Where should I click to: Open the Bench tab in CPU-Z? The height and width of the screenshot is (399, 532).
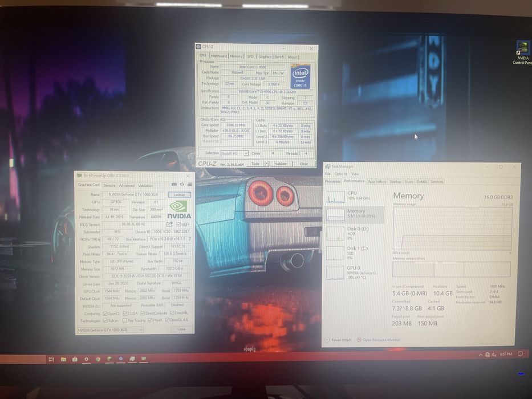coord(279,57)
